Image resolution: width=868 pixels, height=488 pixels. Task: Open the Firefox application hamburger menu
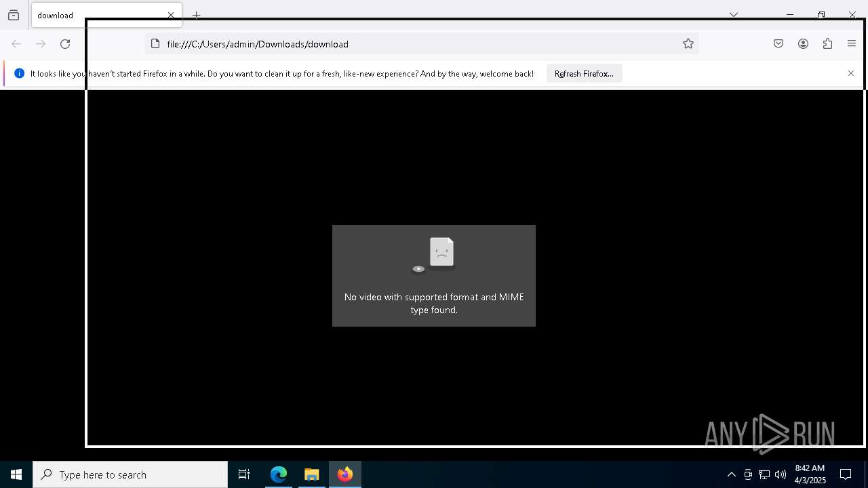(x=852, y=44)
